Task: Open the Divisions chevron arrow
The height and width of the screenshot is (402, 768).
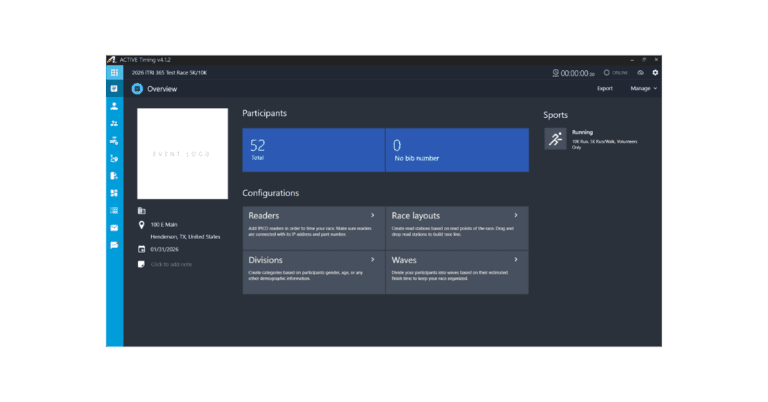Action: (x=373, y=260)
